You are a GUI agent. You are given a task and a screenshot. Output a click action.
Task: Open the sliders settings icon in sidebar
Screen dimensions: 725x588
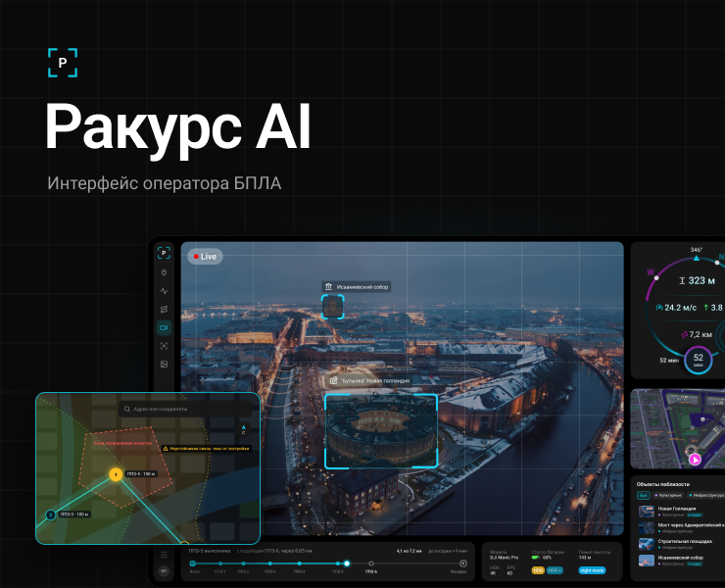click(x=164, y=555)
